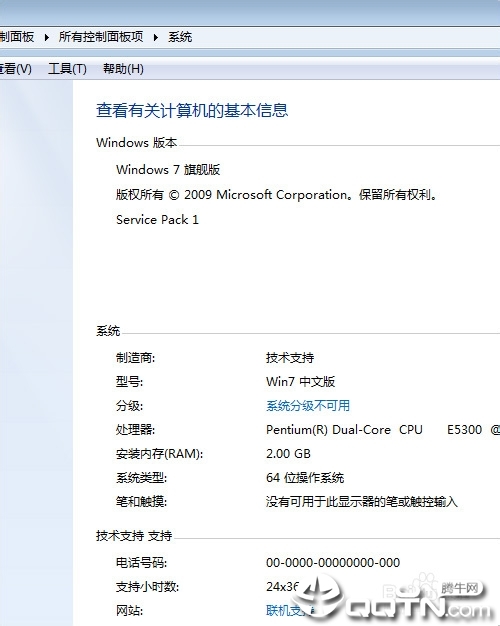
Task: Click the 电话号码: label
Action: 141,563
